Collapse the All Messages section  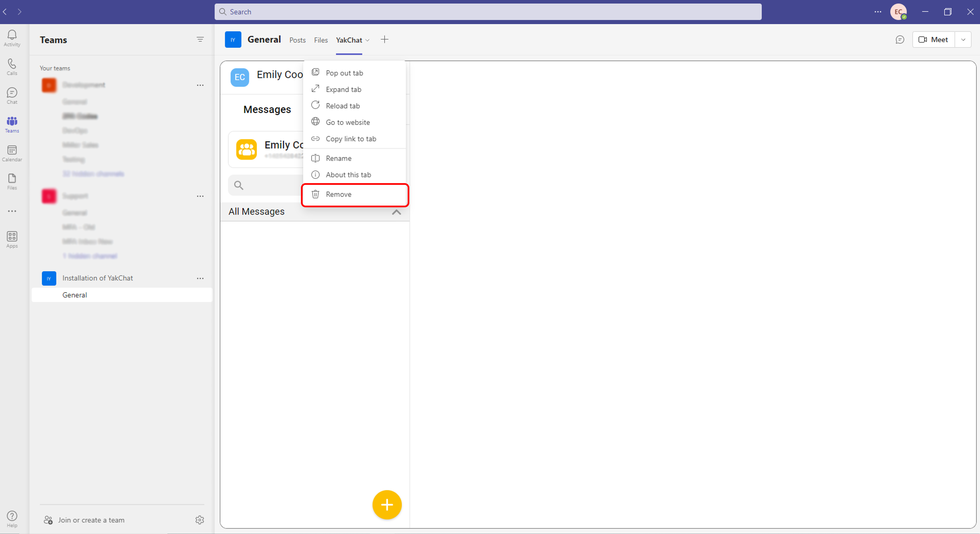[x=397, y=212]
